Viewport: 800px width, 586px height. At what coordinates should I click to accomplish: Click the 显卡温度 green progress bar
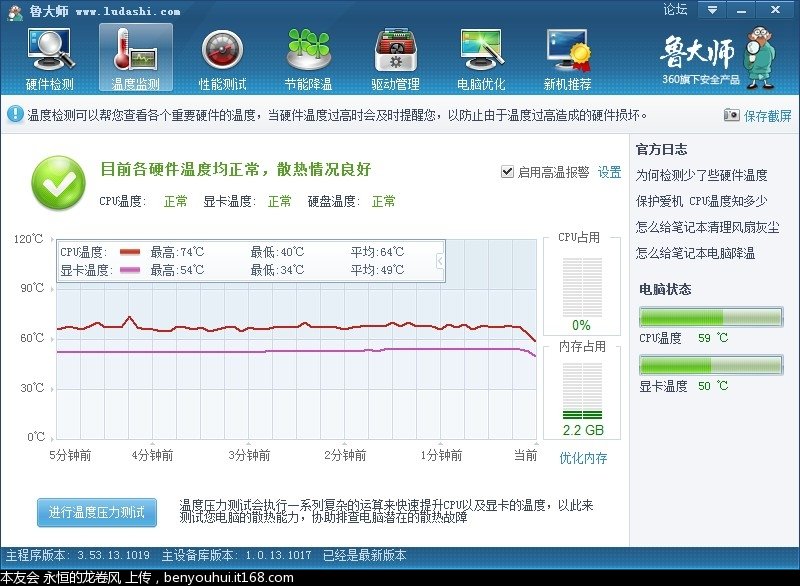tap(711, 365)
